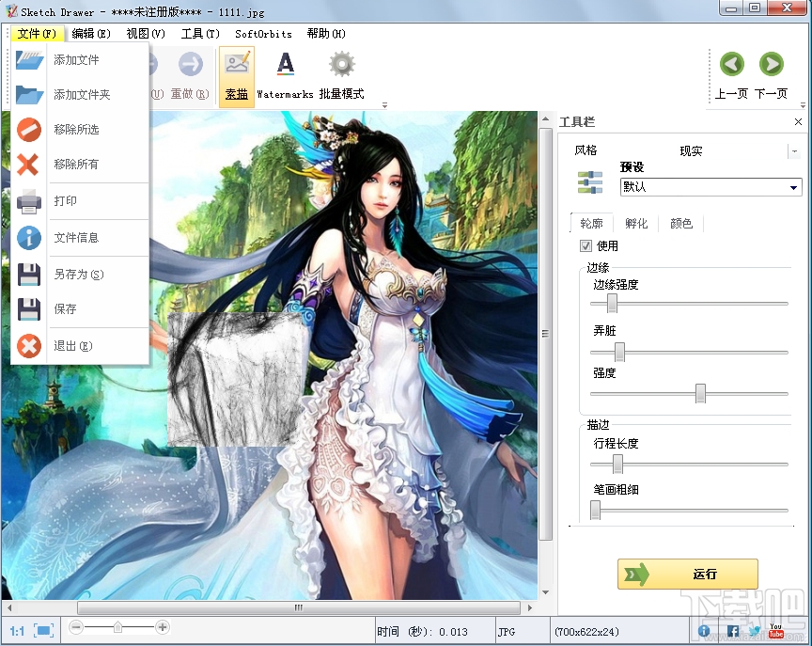
Task: Click the printer icon for 打印
Action: coord(29,201)
